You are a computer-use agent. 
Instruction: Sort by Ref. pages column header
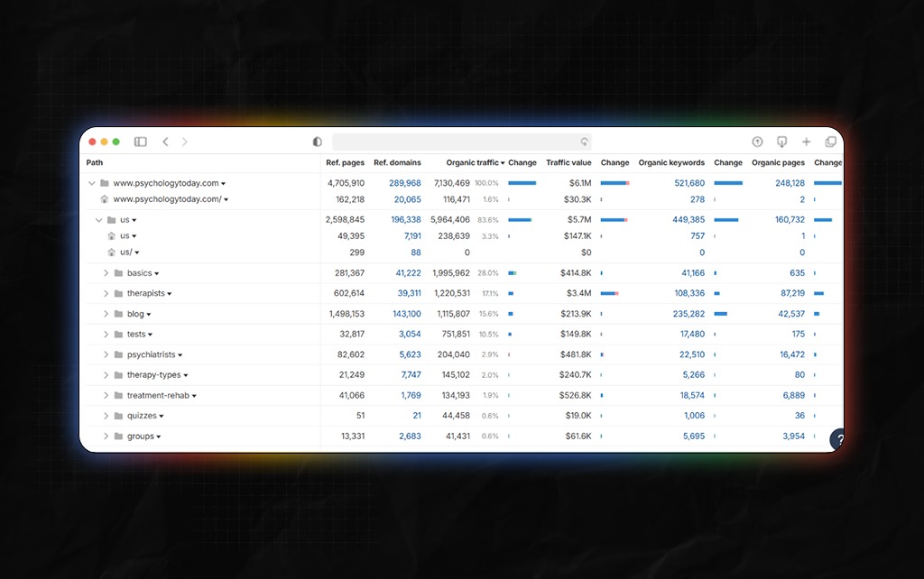346,162
